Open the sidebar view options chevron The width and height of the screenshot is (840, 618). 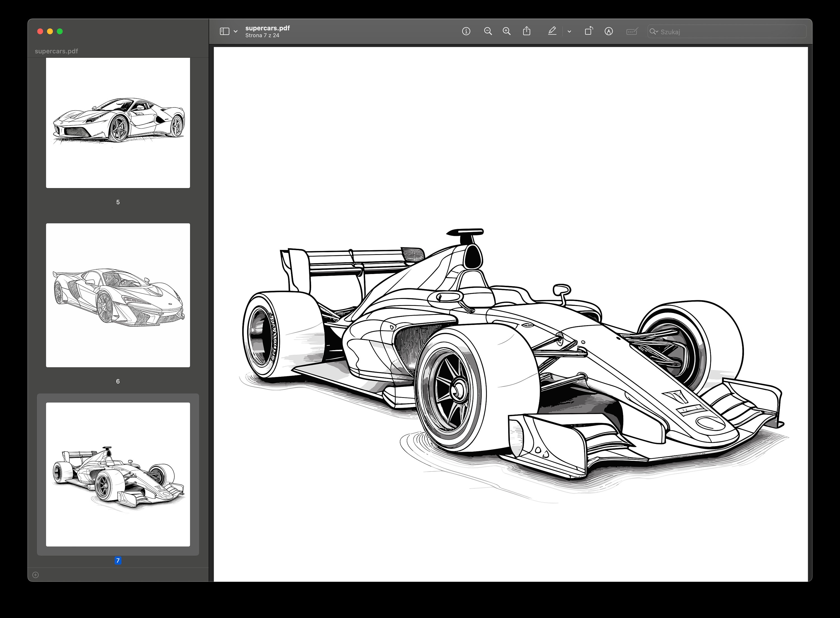point(236,31)
